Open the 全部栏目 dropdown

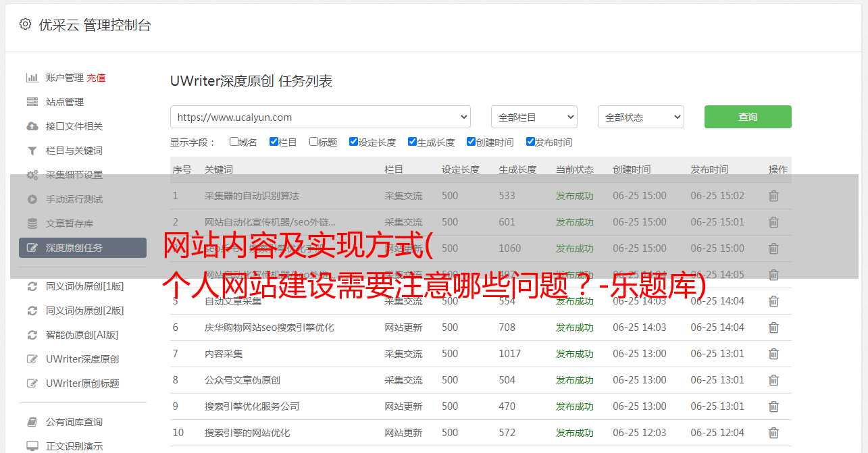click(x=534, y=117)
